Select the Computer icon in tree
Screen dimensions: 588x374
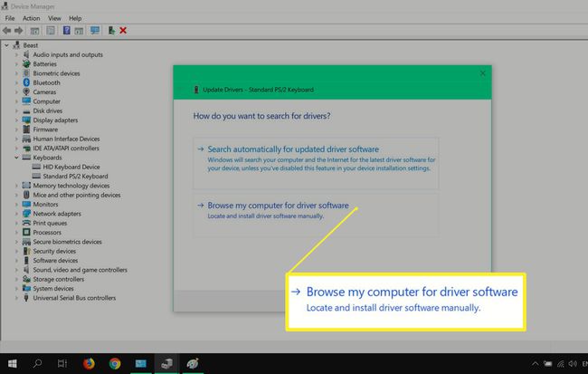coord(26,101)
